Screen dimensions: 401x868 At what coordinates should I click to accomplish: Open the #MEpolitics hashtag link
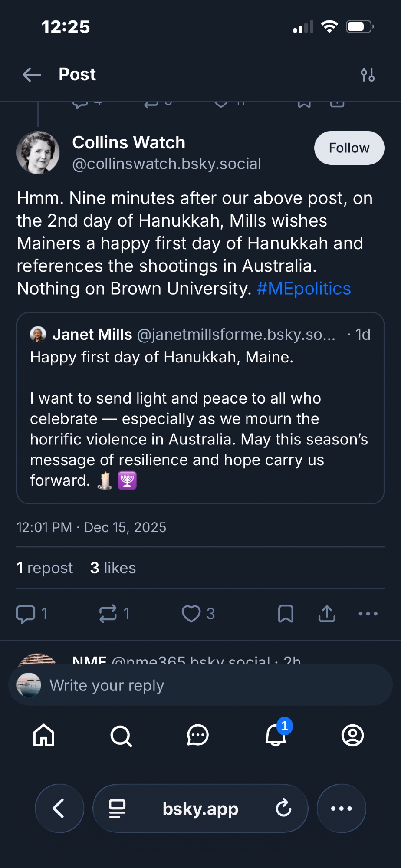click(303, 289)
